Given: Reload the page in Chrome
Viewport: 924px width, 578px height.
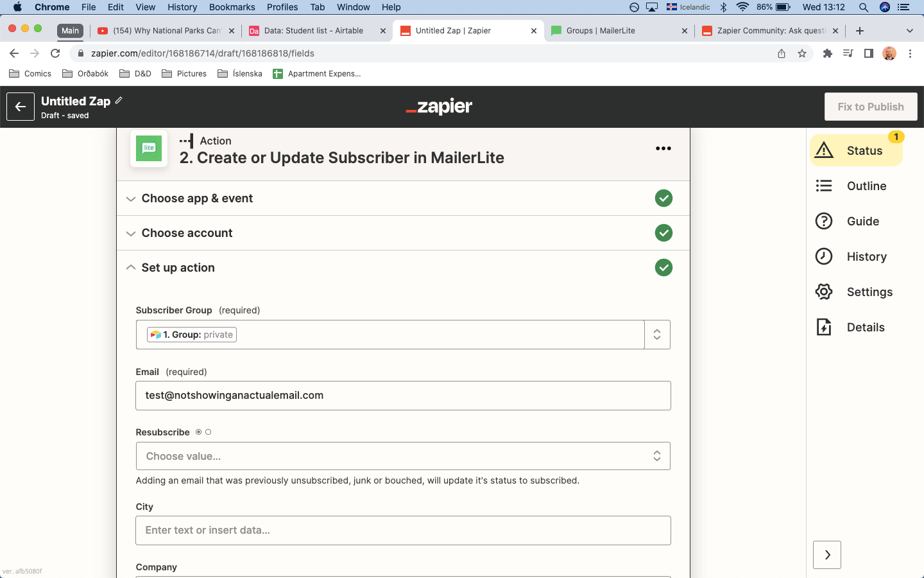Looking at the screenshot, I should click(x=55, y=53).
